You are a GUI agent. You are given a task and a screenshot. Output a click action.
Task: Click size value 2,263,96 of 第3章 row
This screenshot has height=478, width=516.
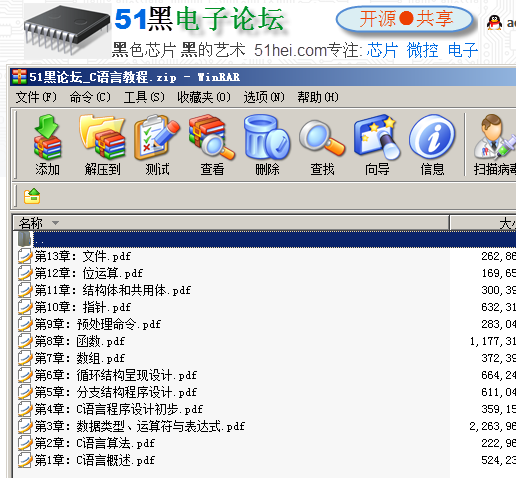(x=493, y=426)
